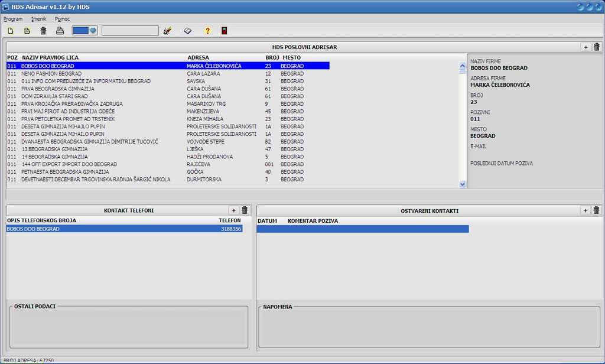Click the printer icon in toolbar
Viewport: 605px width, 364px height.
click(x=60, y=31)
